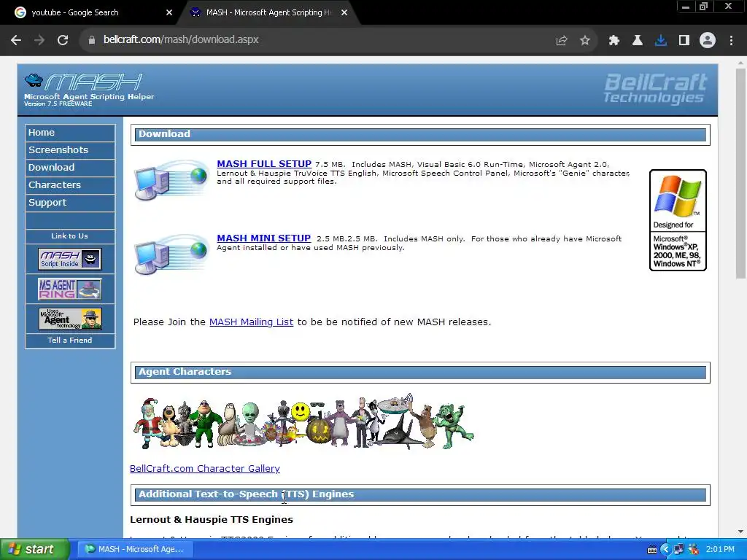The image size is (747, 560).
Task: Click the computer icon beside MASH MINI SETUP
Action: point(171,254)
